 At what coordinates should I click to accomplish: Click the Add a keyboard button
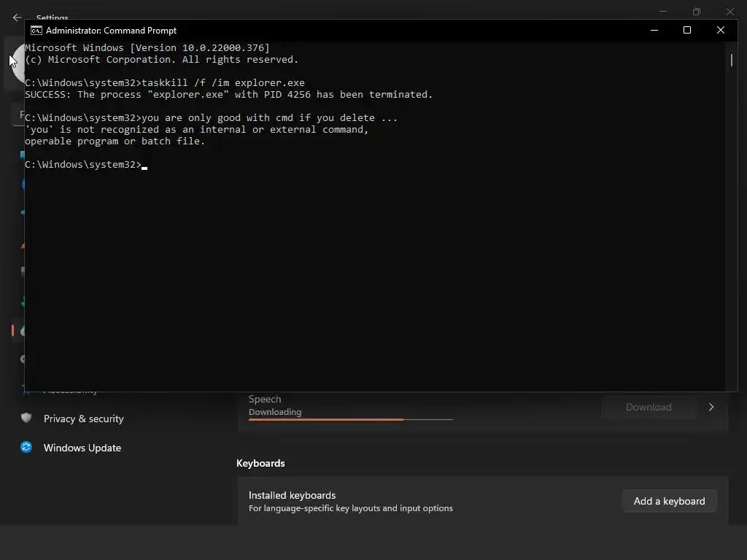pos(670,501)
